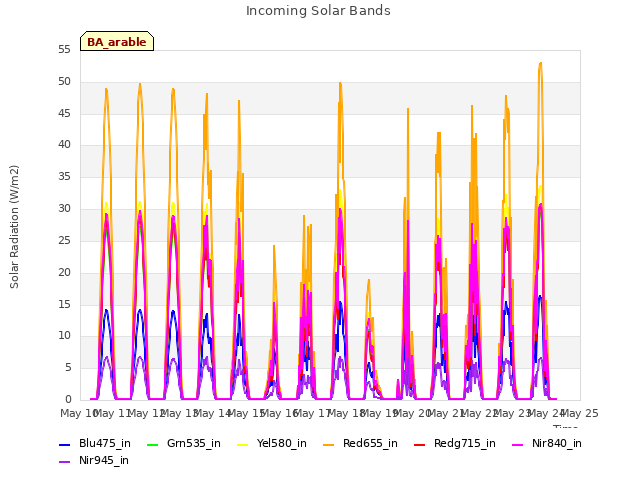Toggle the Redg715_in legend entry

click(454, 443)
